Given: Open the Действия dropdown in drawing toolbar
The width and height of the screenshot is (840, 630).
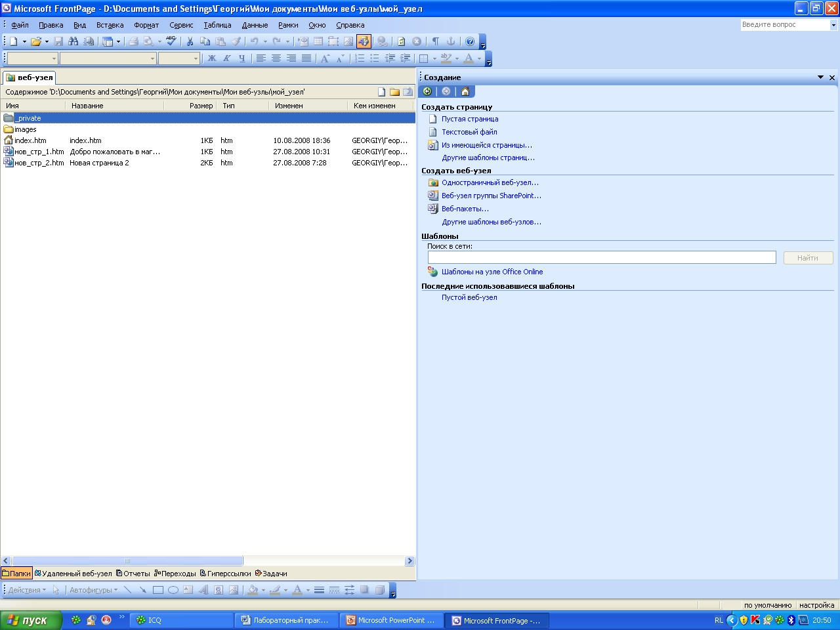Looking at the screenshot, I should [27, 590].
